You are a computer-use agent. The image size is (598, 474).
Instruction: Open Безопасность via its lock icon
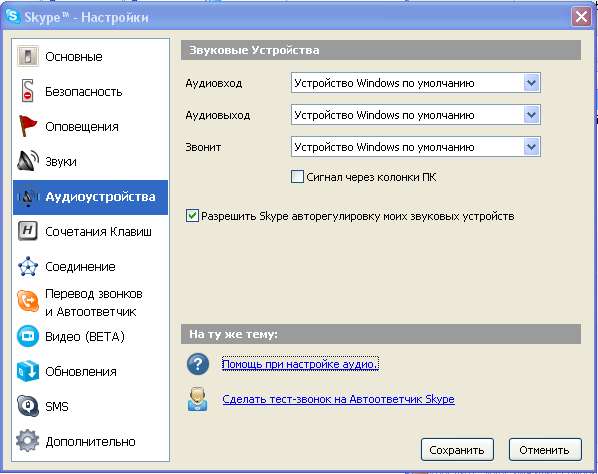(27, 91)
